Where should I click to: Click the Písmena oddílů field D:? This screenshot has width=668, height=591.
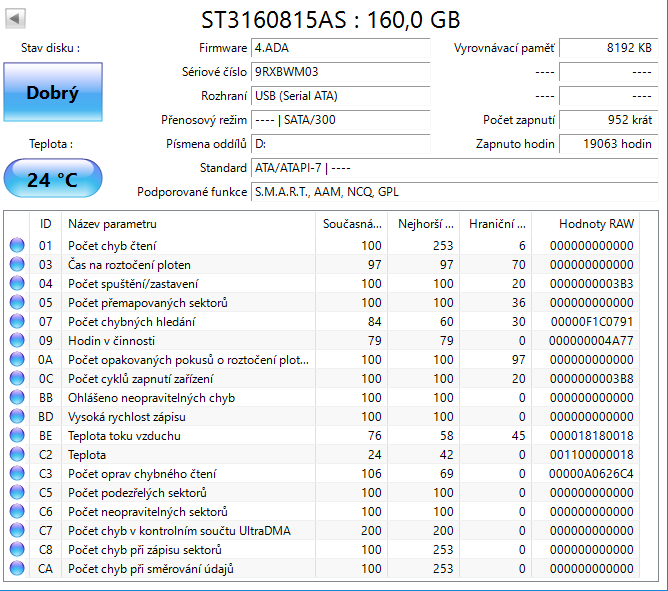(340, 144)
